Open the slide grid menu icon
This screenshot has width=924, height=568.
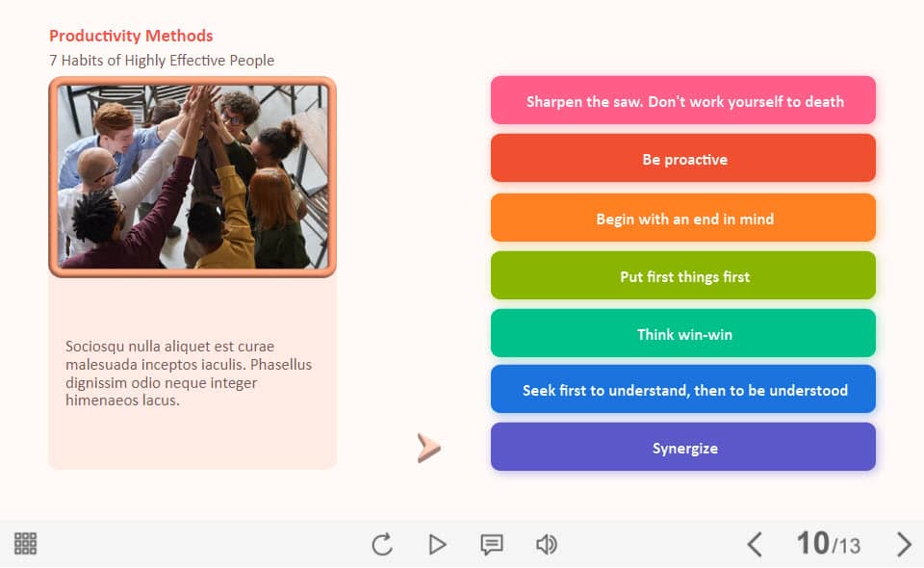(26, 544)
